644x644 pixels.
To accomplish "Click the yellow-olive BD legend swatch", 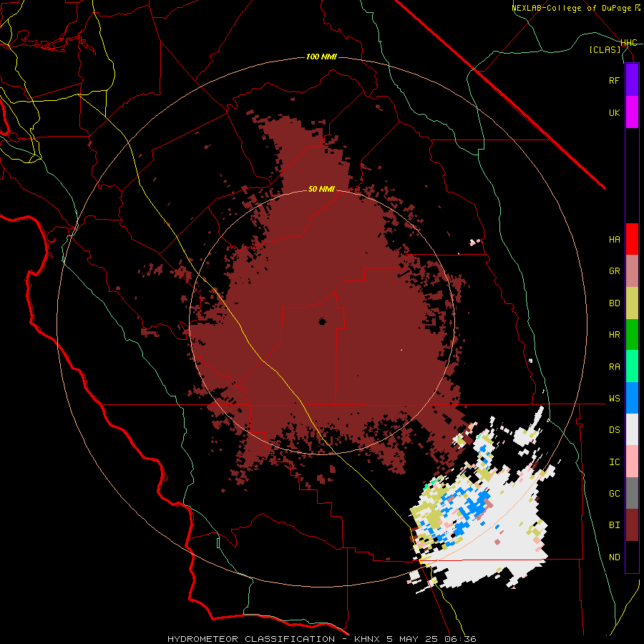I will (x=632, y=303).
